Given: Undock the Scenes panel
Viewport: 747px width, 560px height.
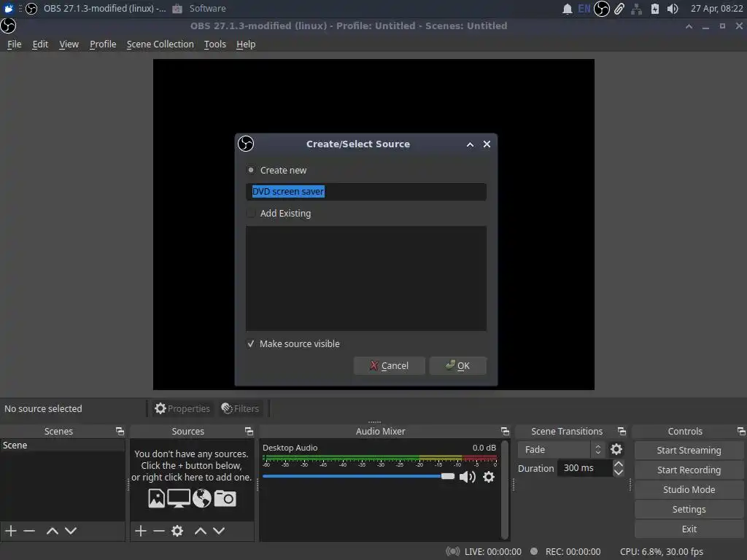Looking at the screenshot, I should [120, 431].
